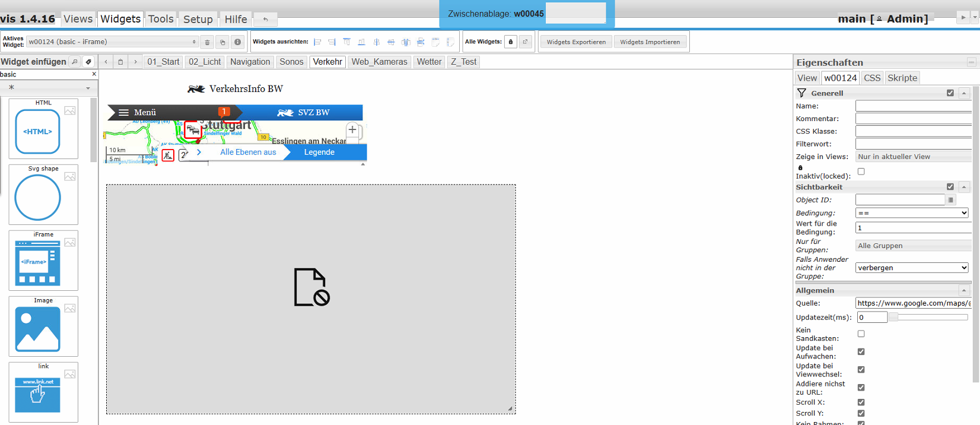Image resolution: width=980 pixels, height=425 pixels.
Task: Collapse the Sichtbarkeit section
Action: pos(964,187)
